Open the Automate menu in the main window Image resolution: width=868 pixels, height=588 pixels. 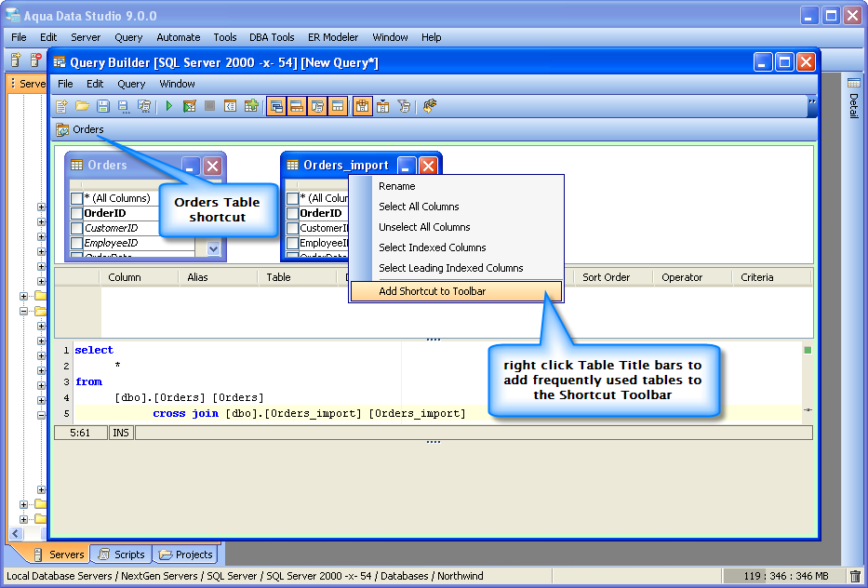tap(179, 37)
